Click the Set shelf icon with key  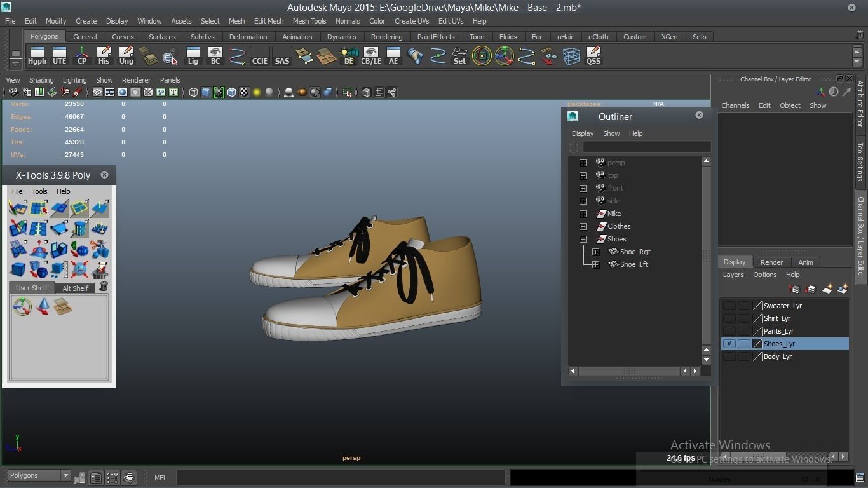pos(459,56)
